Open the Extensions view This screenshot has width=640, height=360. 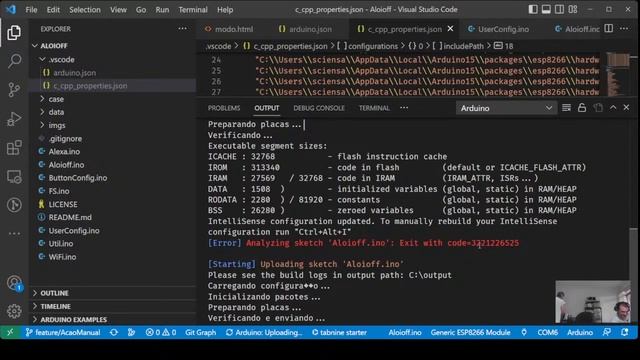[14, 148]
